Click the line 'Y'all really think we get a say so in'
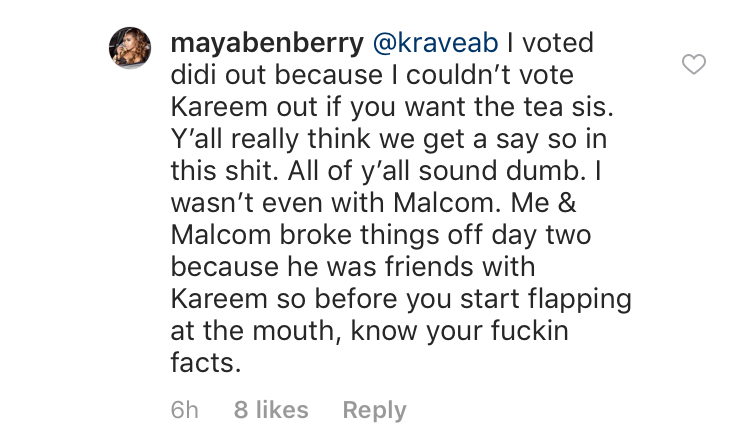Viewport: 750px width, 440px height. 389,139
